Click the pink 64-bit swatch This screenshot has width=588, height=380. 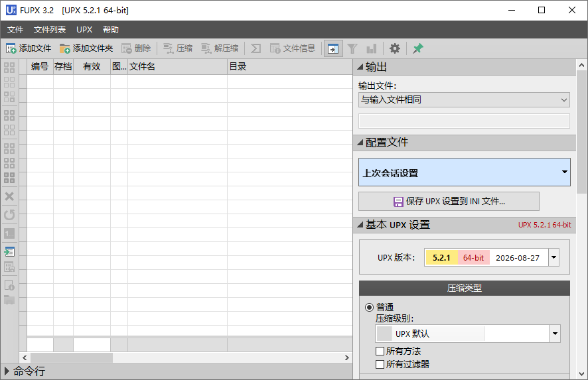(x=474, y=258)
